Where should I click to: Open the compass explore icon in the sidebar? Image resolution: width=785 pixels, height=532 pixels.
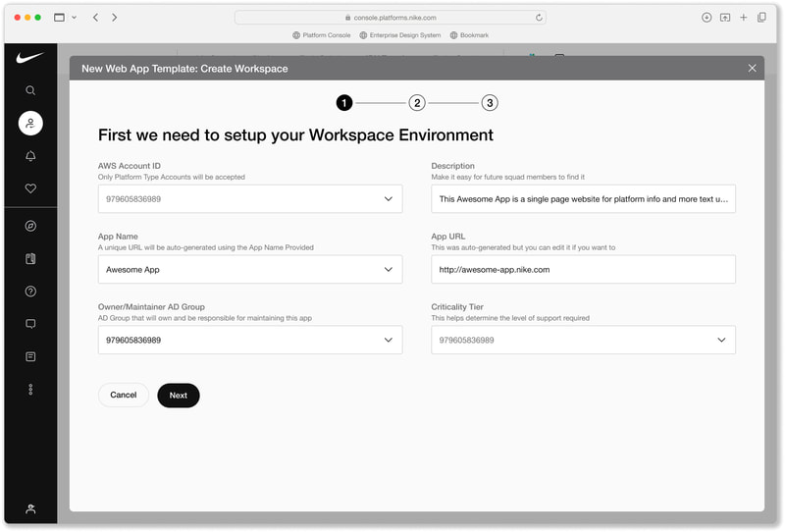[30, 226]
